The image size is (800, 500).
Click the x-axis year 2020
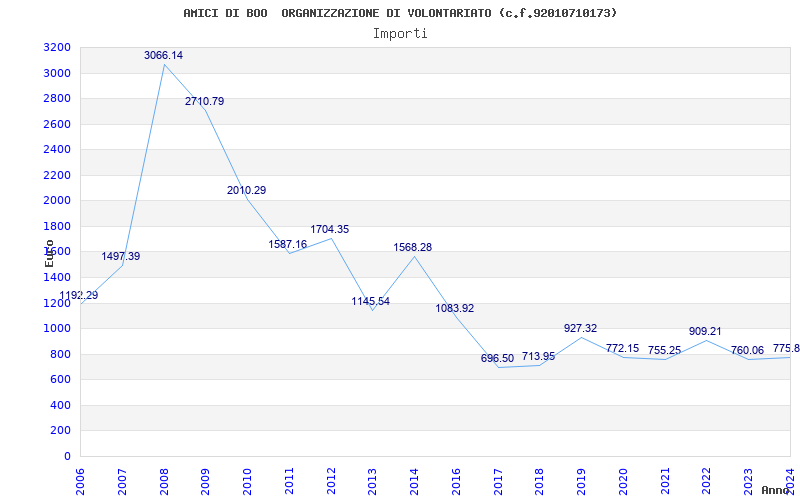click(623, 482)
